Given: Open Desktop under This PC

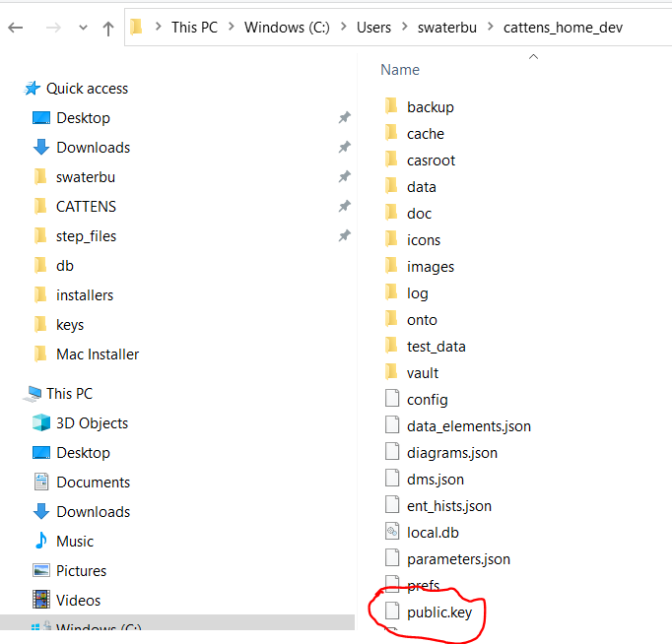Looking at the screenshot, I should [x=83, y=453].
